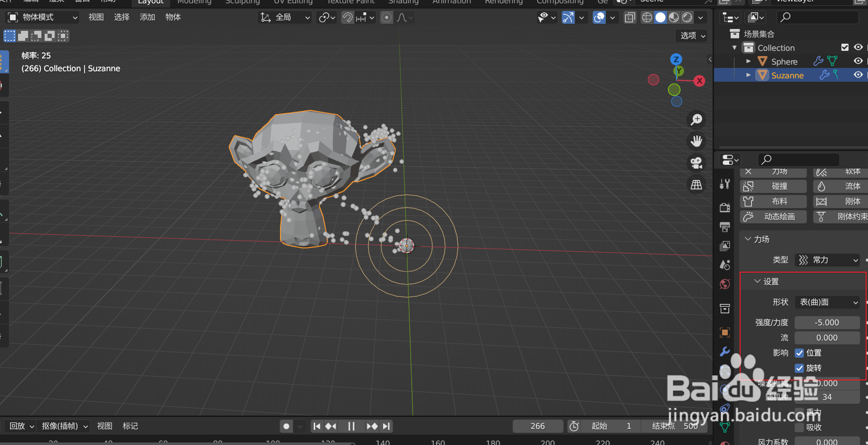Open the Object Data properties triangle tab
Image resolution: width=868 pixels, height=445 pixels.
725,427
